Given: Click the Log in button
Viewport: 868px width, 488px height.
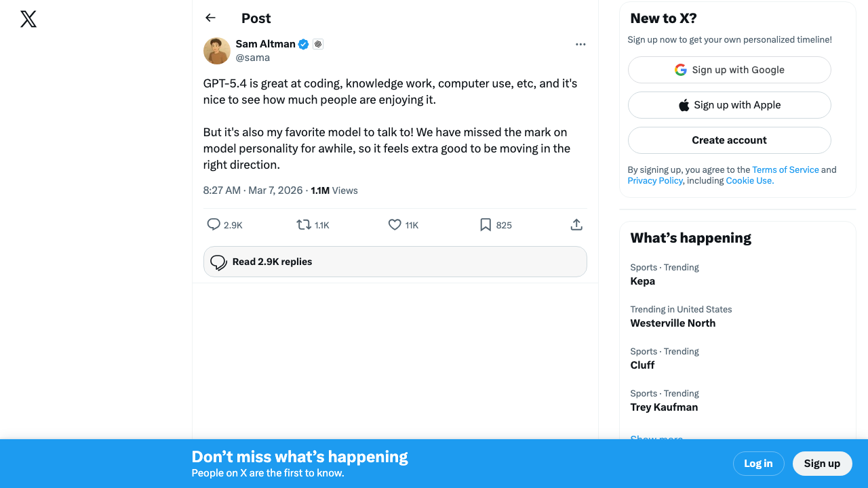Looking at the screenshot, I should (x=758, y=463).
